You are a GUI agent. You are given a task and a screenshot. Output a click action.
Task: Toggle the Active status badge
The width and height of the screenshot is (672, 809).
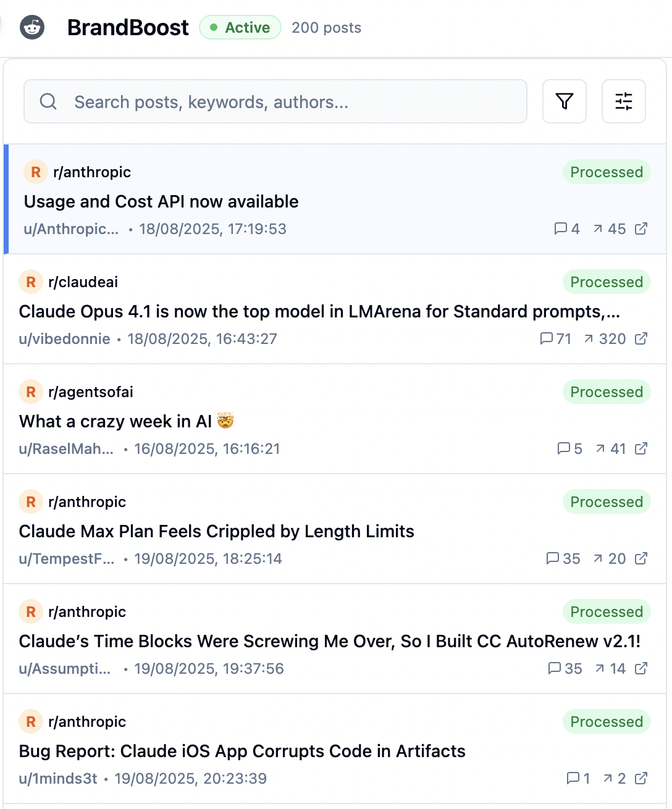tap(240, 27)
